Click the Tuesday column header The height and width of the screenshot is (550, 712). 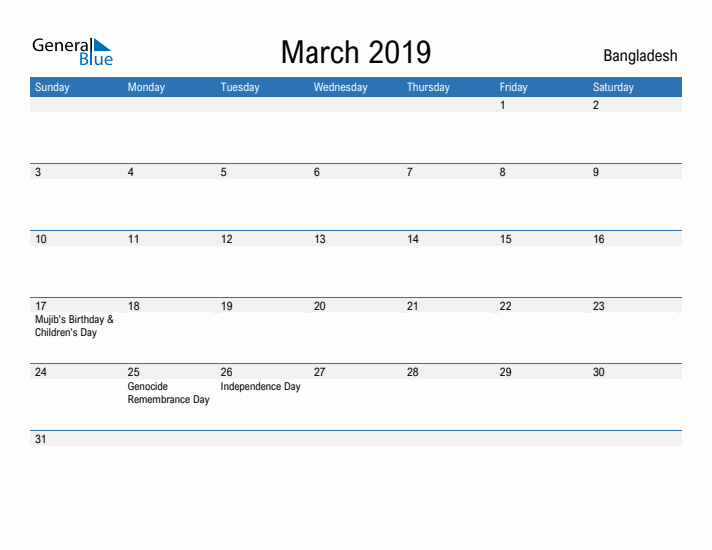click(x=240, y=87)
